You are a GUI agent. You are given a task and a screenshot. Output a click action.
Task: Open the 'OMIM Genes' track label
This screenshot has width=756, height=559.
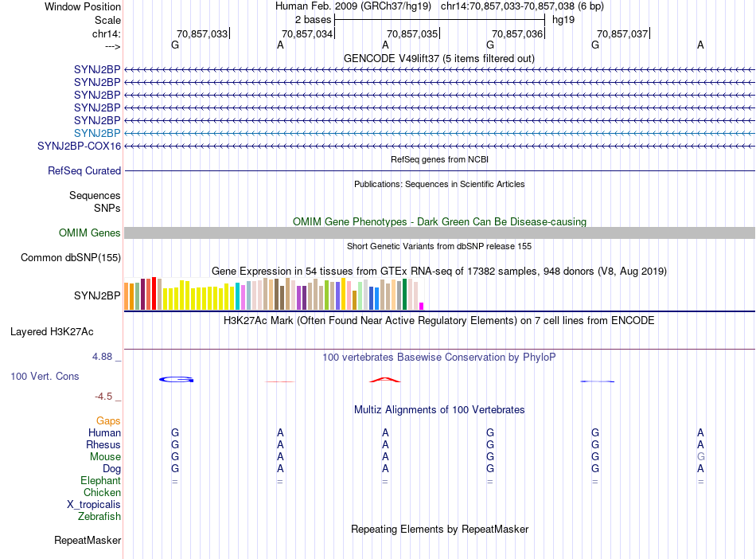click(89, 233)
